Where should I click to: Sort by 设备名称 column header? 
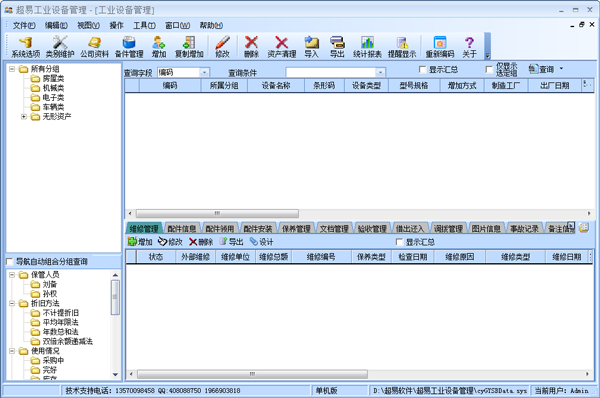(x=276, y=86)
